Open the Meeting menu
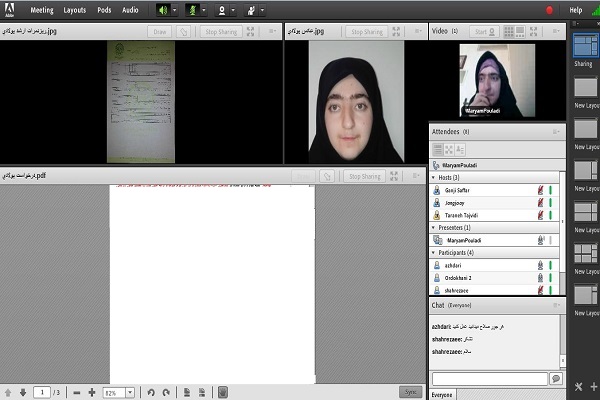This screenshot has width=600, height=400. (x=42, y=10)
